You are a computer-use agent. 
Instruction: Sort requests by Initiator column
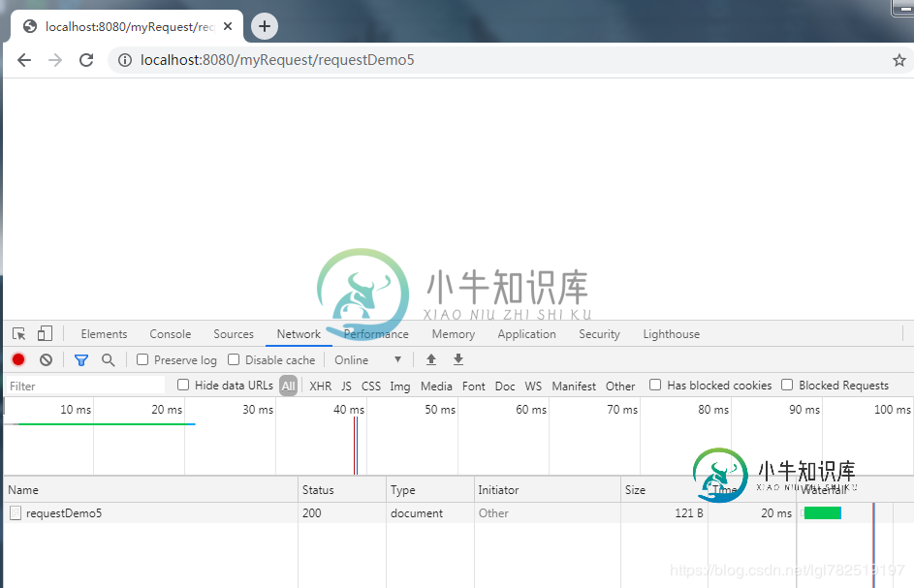click(548, 489)
